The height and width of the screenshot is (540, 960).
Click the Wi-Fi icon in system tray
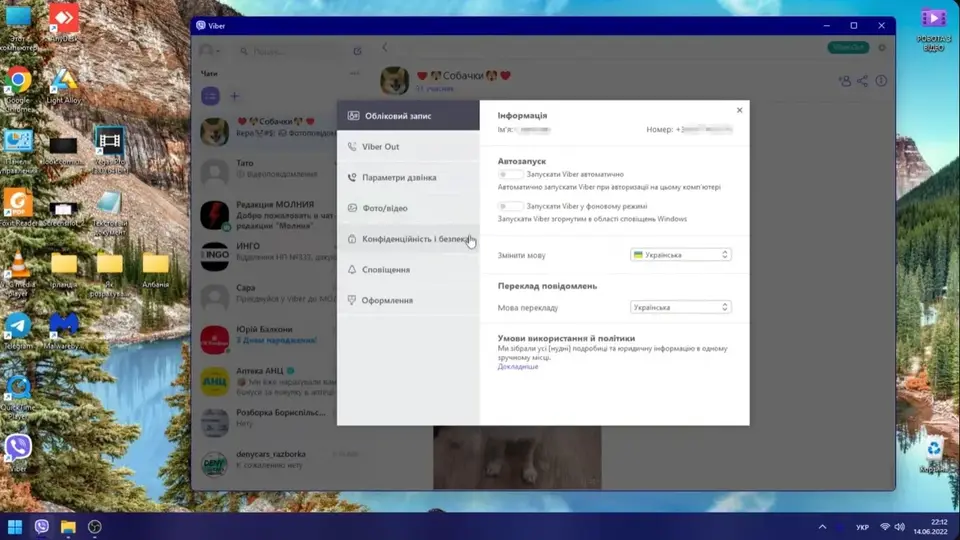pyautogui.click(x=885, y=527)
